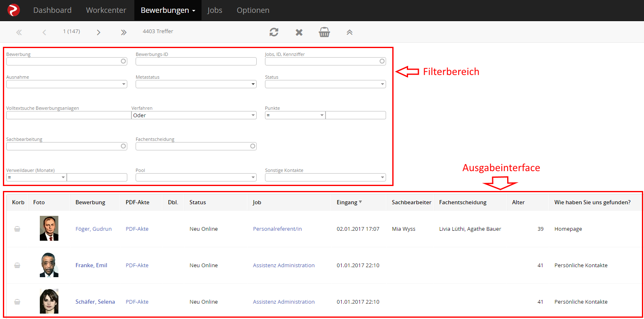Image resolution: width=644 pixels, height=319 pixels.
Task: Open photo of Föger, Gudrun
Action: [x=49, y=228]
